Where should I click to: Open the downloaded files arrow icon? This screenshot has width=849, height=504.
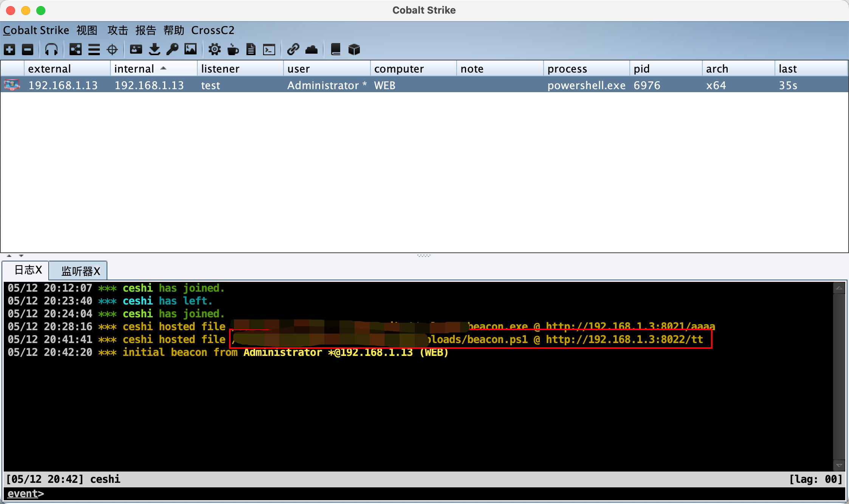click(154, 49)
